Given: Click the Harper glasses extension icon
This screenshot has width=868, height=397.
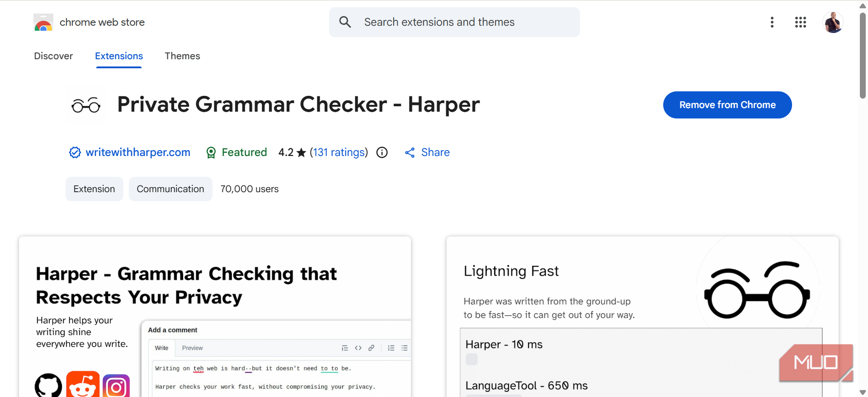Looking at the screenshot, I should click(x=86, y=105).
